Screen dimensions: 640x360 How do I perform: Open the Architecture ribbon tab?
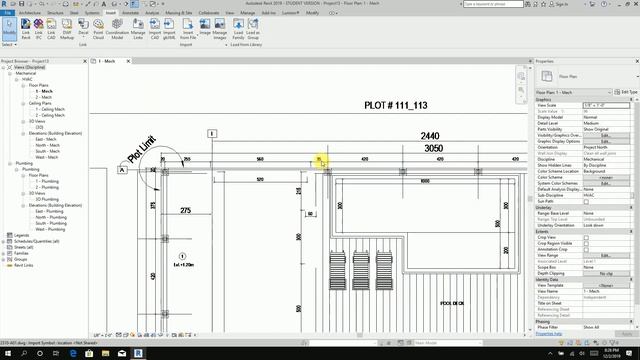pos(30,13)
